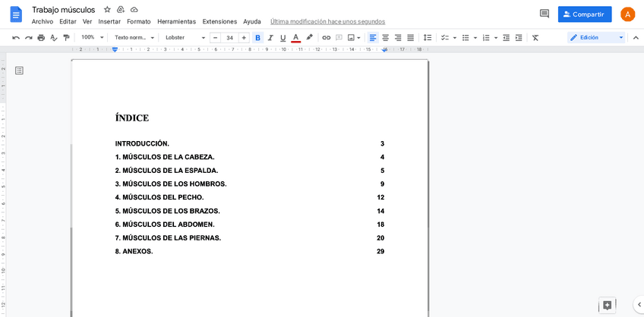Open the comment history icon
This screenshot has height=317, width=644.
(x=544, y=14)
